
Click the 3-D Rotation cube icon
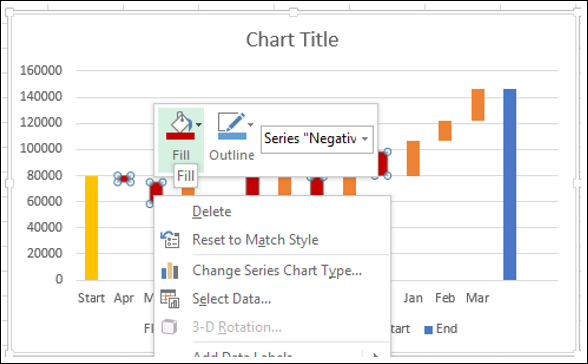click(x=169, y=327)
